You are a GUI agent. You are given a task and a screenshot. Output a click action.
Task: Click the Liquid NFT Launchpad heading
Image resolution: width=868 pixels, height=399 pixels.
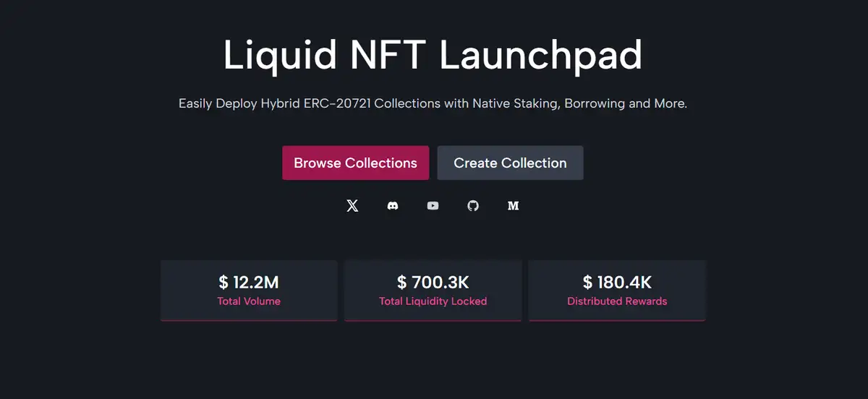point(433,55)
